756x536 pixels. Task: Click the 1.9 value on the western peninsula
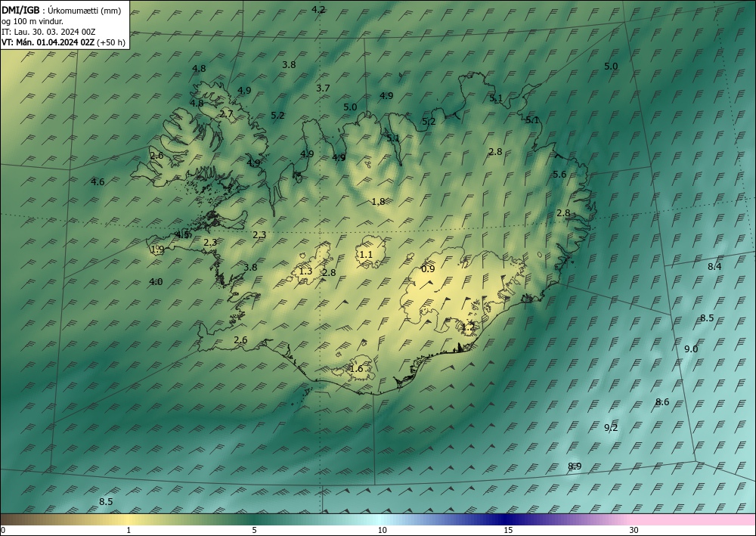pyautogui.click(x=158, y=249)
